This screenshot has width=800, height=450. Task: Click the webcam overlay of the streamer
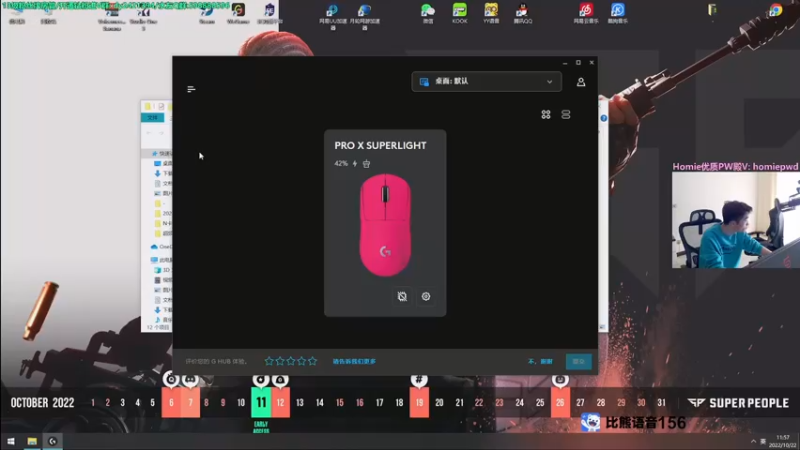click(735, 220)
